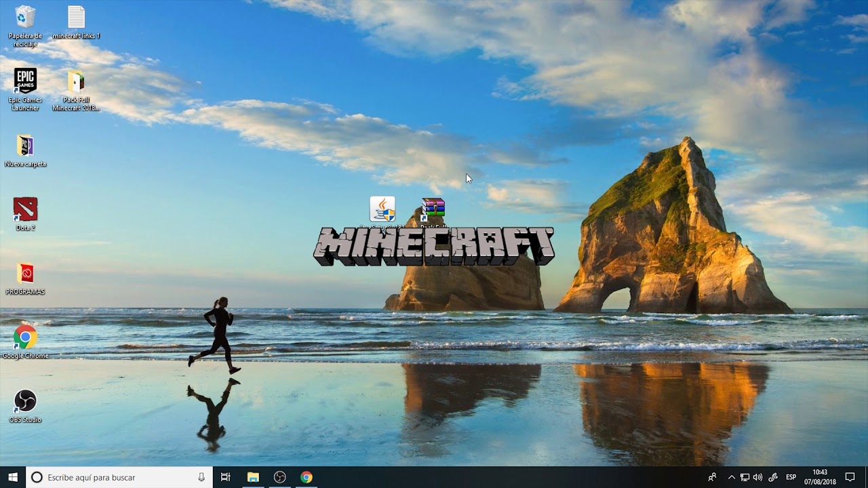Open the volume control tray icon
This screenshot has width=868, height=488.
click(757, 477)
